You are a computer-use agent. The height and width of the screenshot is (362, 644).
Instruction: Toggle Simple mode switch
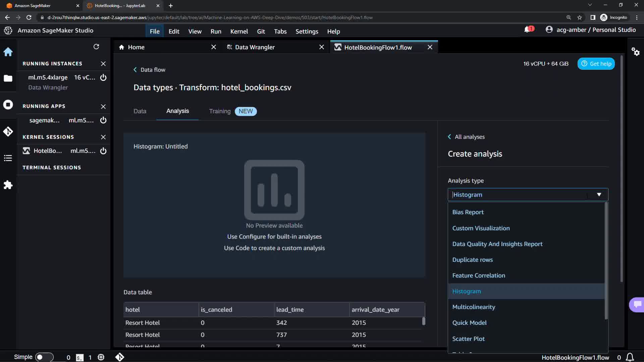click(44, 357)
